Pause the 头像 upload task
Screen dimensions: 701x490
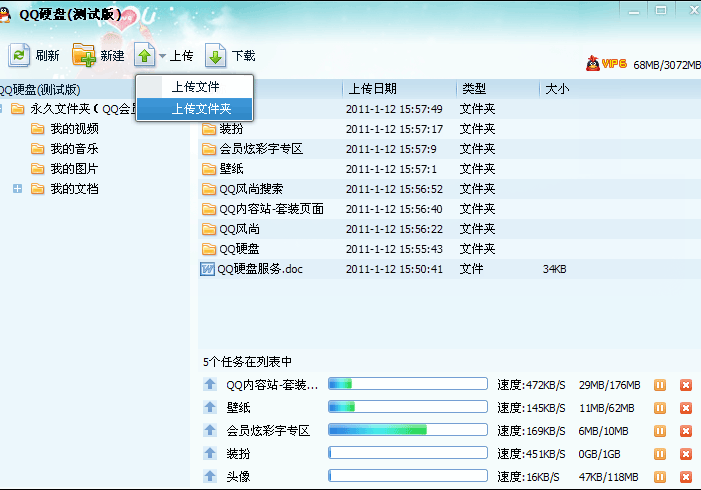click(660, 477)
